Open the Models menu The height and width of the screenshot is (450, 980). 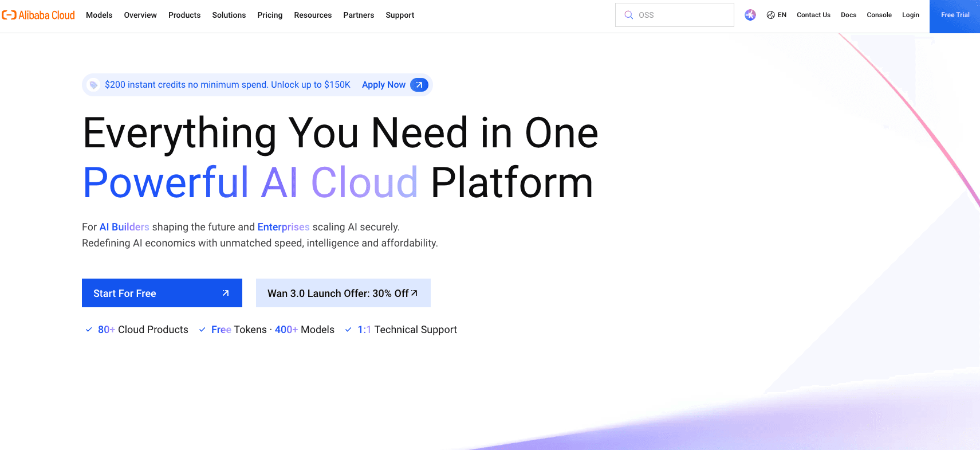[x=99, y=15]
